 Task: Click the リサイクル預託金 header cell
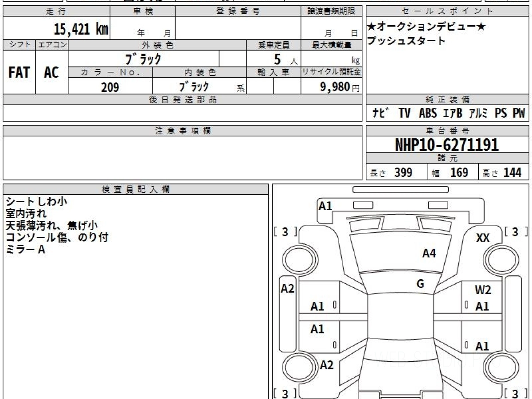pyautogui.click(x=331, y=72)
